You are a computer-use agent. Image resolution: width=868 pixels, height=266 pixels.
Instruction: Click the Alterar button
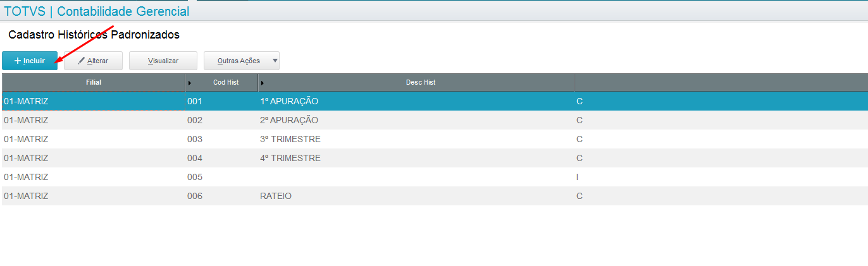[x=93, y=61]
